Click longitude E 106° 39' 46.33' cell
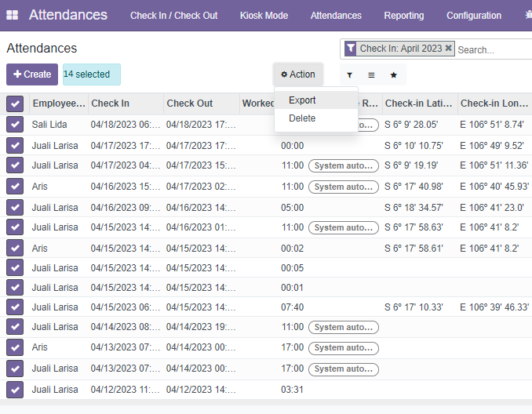Viewport: 532px width, 414px height. (494, 307)
